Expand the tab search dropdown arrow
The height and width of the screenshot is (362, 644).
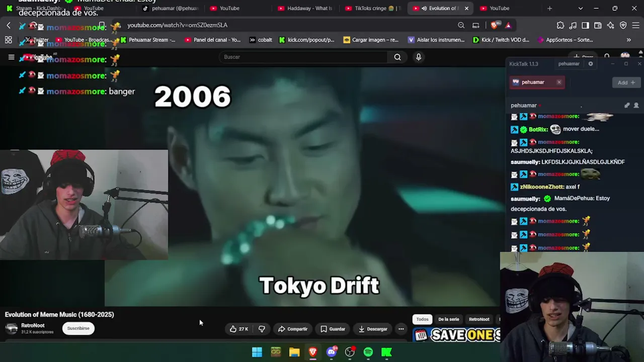pyautogui.click(x=581, y=9)
